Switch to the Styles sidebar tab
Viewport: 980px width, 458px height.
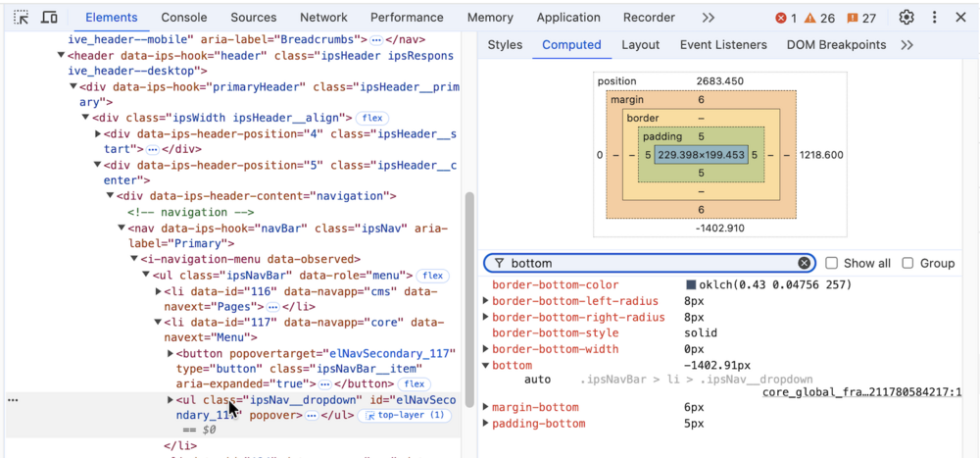(505, 45)
